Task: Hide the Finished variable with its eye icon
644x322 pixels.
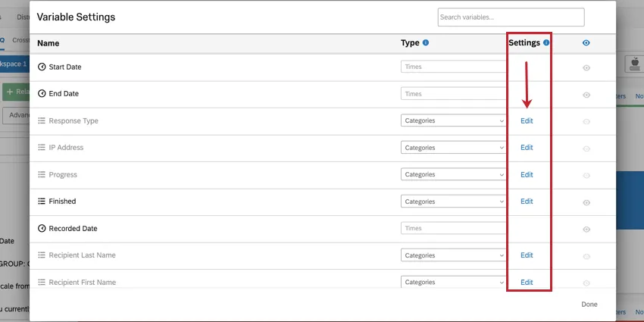Action: [586, 202]
